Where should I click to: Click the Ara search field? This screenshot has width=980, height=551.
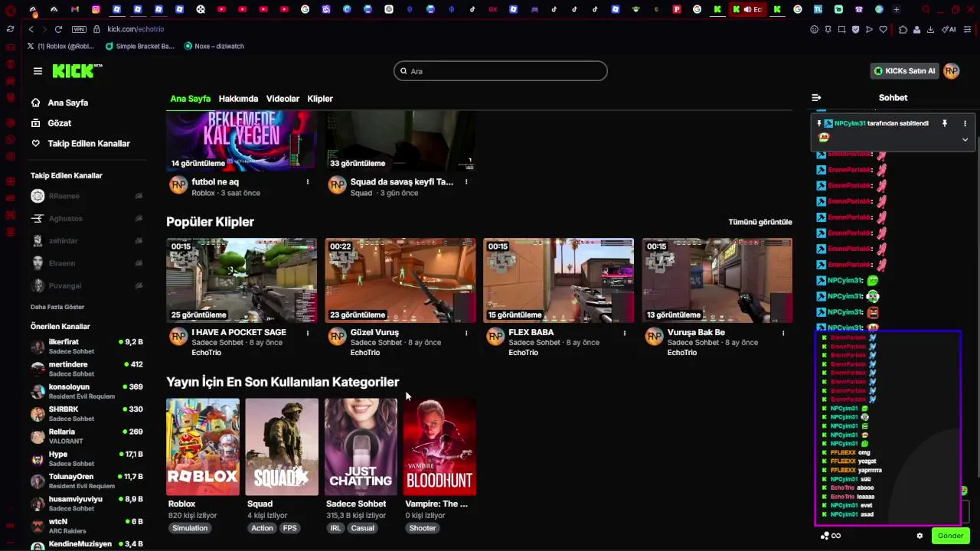point(501,71)
